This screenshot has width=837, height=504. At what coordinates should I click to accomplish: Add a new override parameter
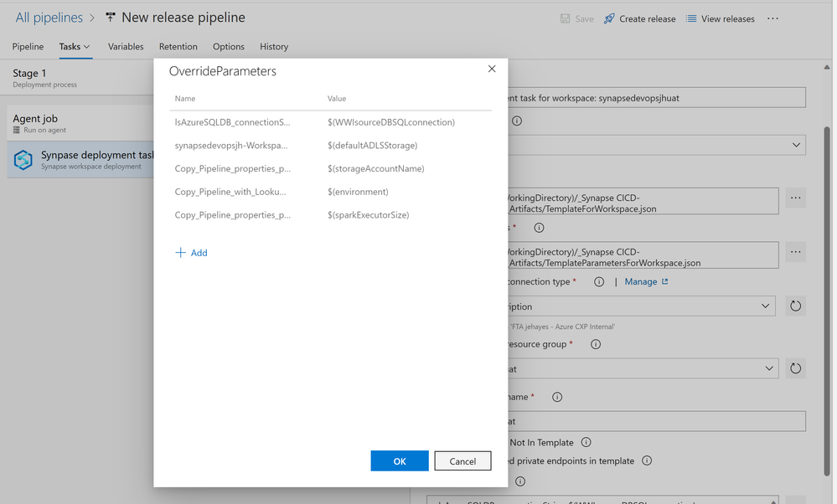pyautogui.click(x=191, y=252)
